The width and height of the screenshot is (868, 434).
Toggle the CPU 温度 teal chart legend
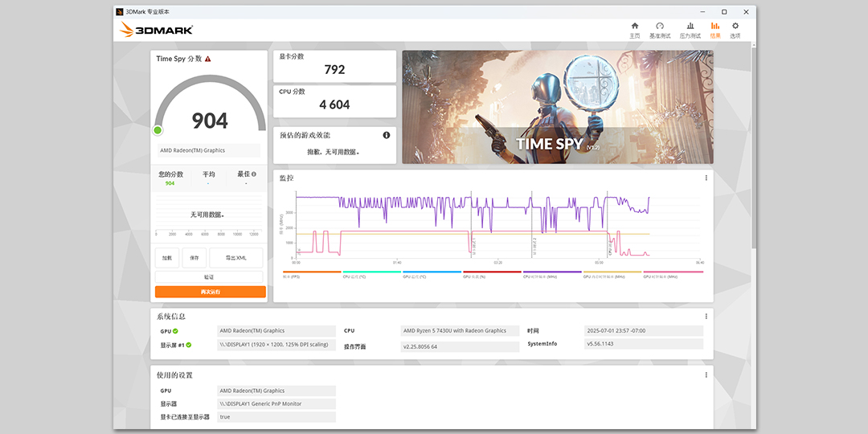[x=371, y=275]
